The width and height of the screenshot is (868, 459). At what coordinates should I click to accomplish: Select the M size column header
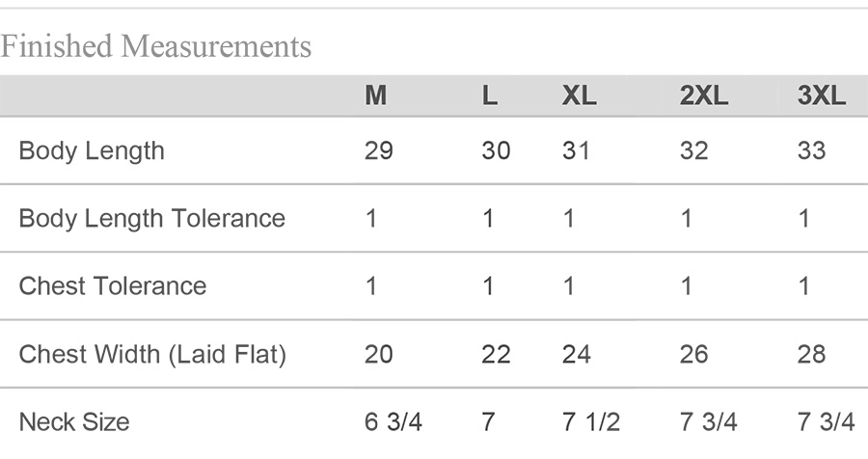(x=375, y=95)
